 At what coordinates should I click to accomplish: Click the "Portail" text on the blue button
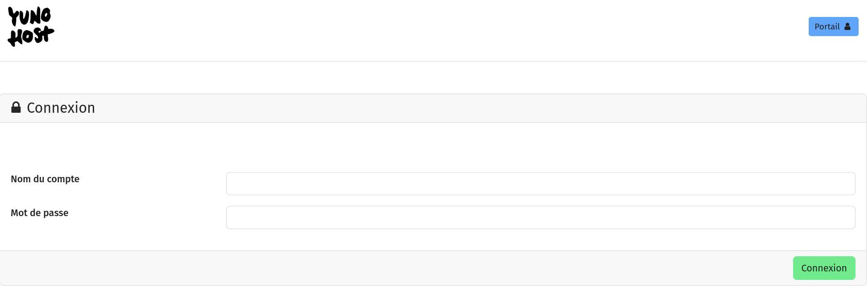click(827, 27)
